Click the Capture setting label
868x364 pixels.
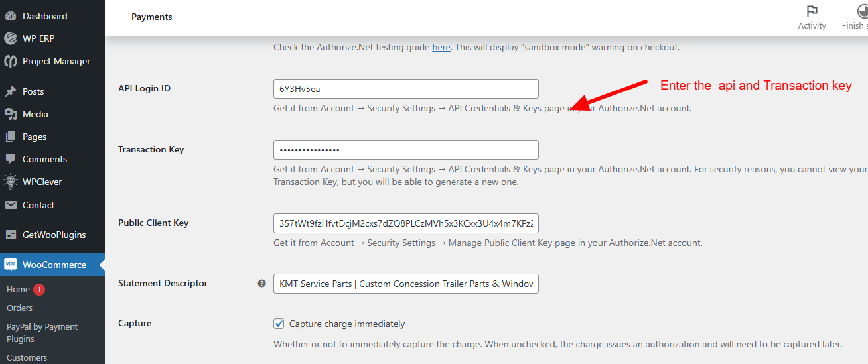[135, 324]
